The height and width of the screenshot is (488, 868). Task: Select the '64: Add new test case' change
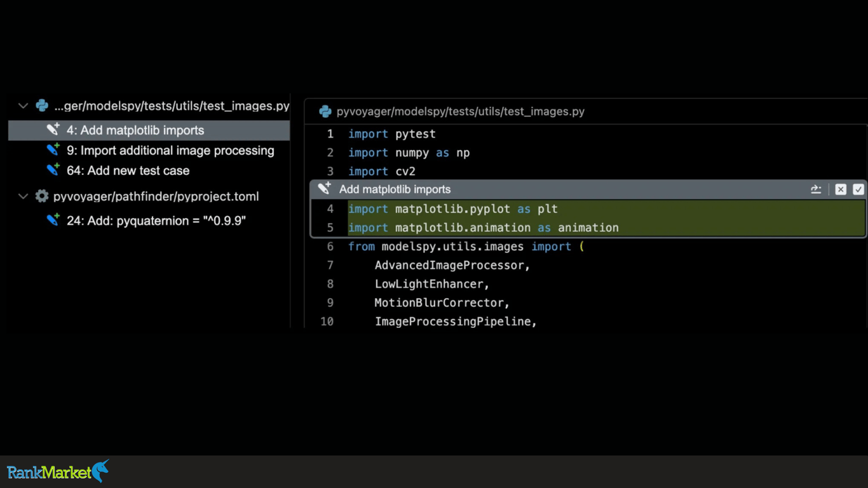coord(128,170)
